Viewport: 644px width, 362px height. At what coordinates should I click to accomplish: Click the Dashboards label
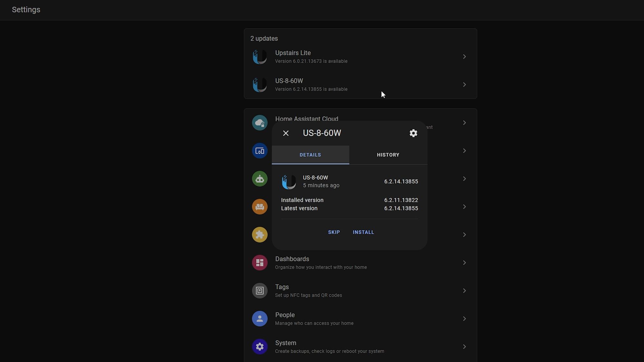tap(292, 259)
